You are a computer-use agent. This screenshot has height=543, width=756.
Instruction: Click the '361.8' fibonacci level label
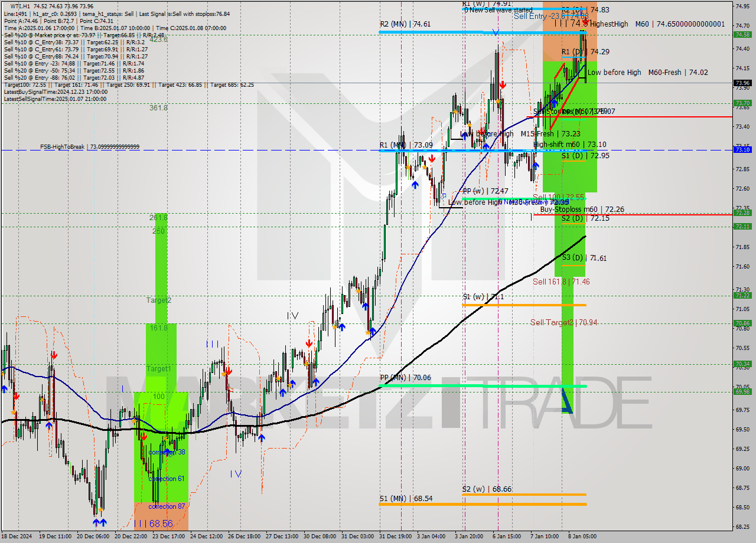tap(158, 108)
